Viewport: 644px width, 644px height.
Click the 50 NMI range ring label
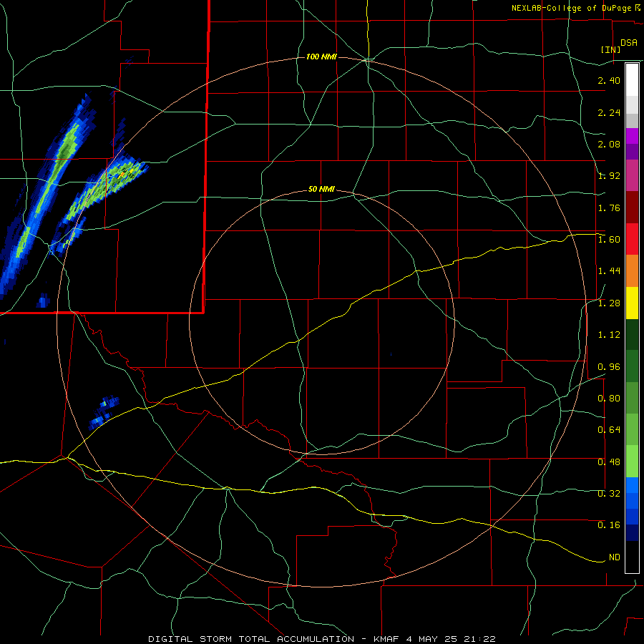321,190
